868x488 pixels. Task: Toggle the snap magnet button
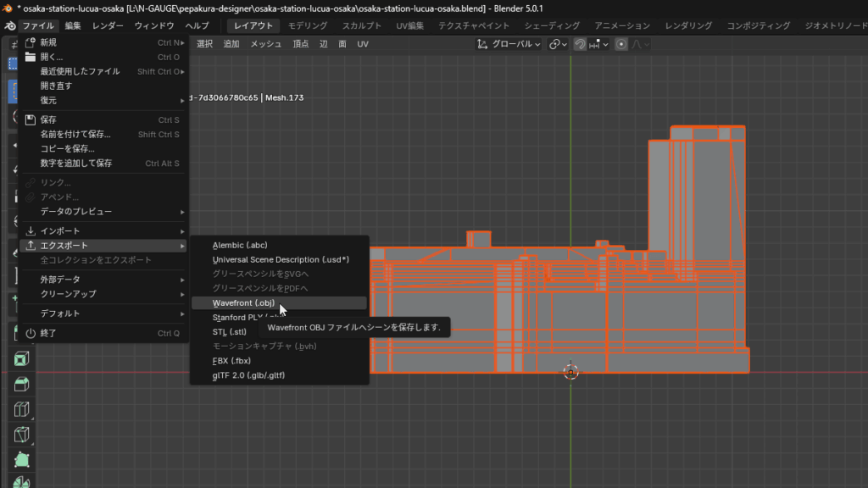pyautogui.click(x=580, y=44)
